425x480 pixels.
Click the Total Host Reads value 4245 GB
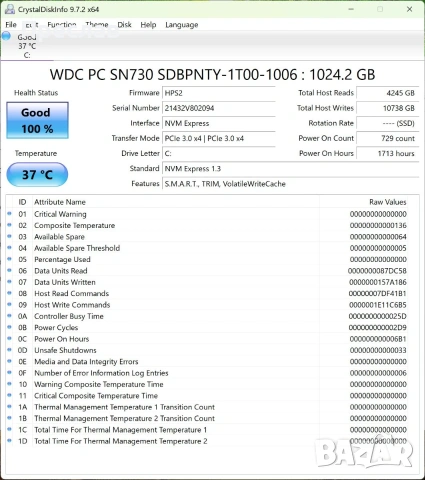(388, 93)
